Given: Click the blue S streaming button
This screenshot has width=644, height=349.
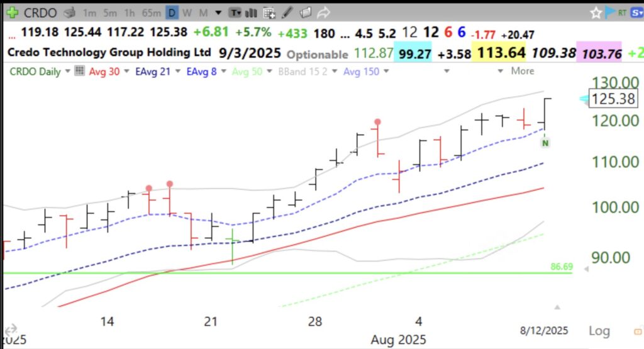Looking at the screenshot, I should (637, 13).
